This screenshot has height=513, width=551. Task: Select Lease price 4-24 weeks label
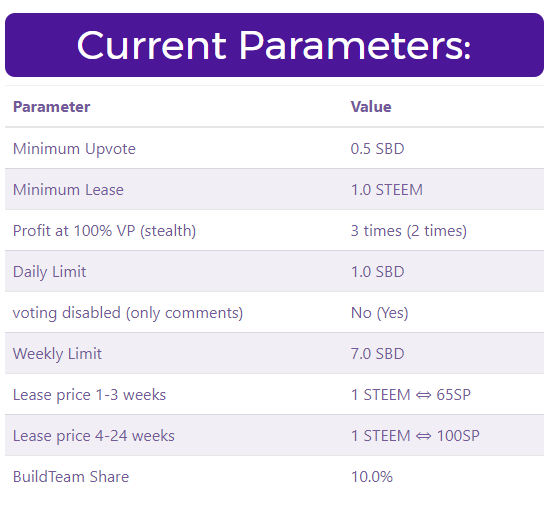click(x=94, y=436)
